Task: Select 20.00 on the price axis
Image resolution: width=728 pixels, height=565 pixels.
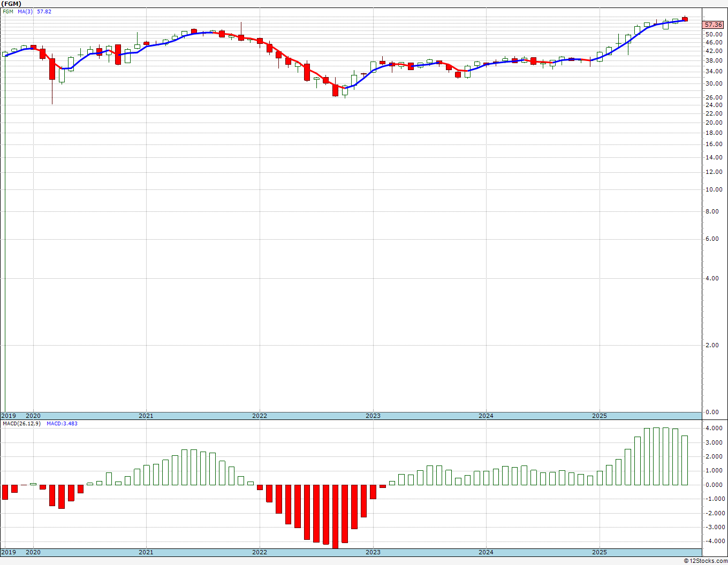Action: tap(714, 123)
